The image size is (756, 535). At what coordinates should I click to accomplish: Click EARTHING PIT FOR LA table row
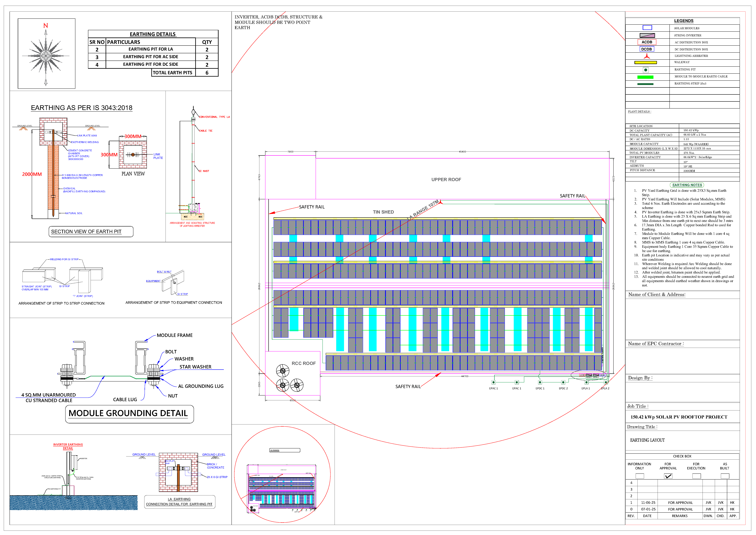click(153, 49)
